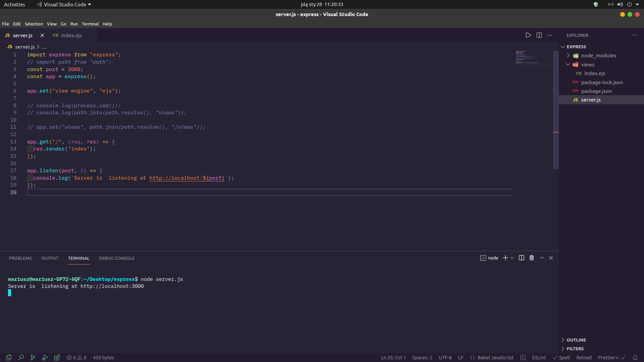The image size is (644, 362).
Task: Add a new terminal with plus icon
Action: pyautogui.click(x=505, y=258)
